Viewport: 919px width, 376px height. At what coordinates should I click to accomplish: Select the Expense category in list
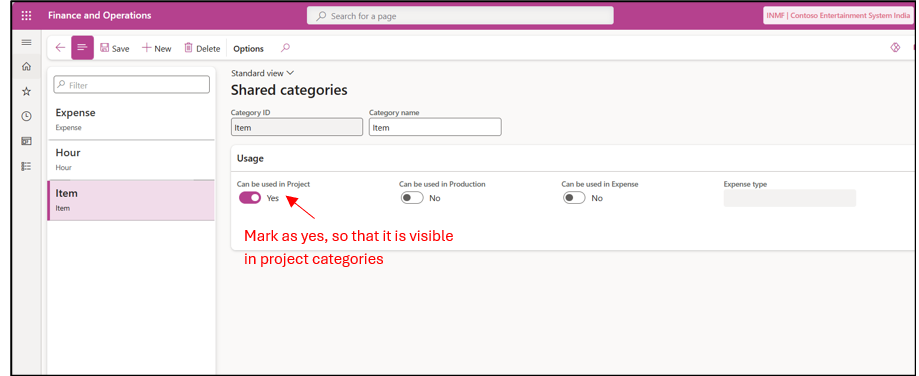coord(131,119)
